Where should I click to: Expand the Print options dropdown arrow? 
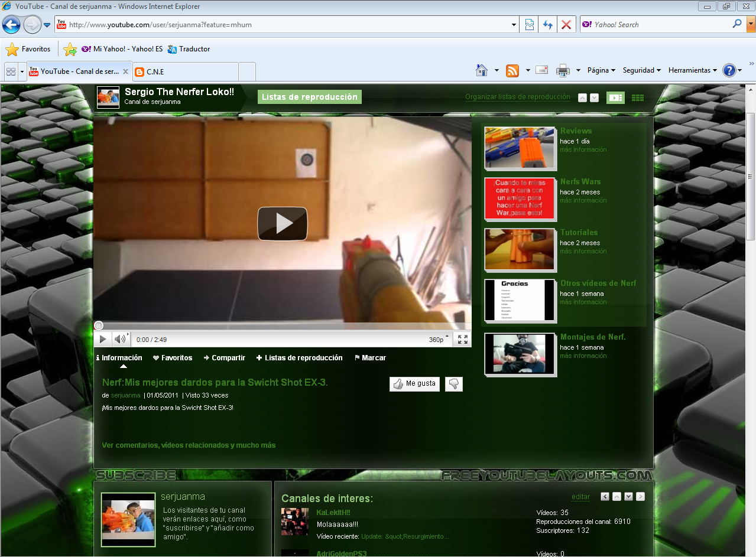click(x=579, y=70)
